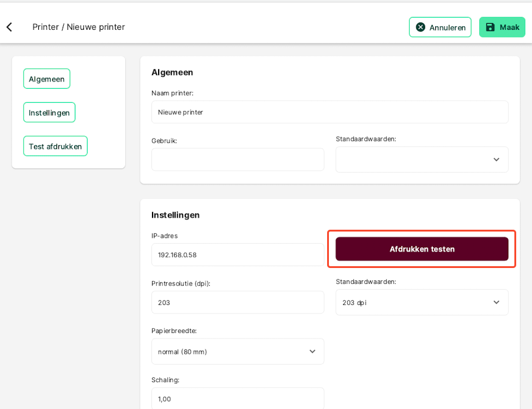Select the Test afdrukken sidebar tab

point(55,146)
